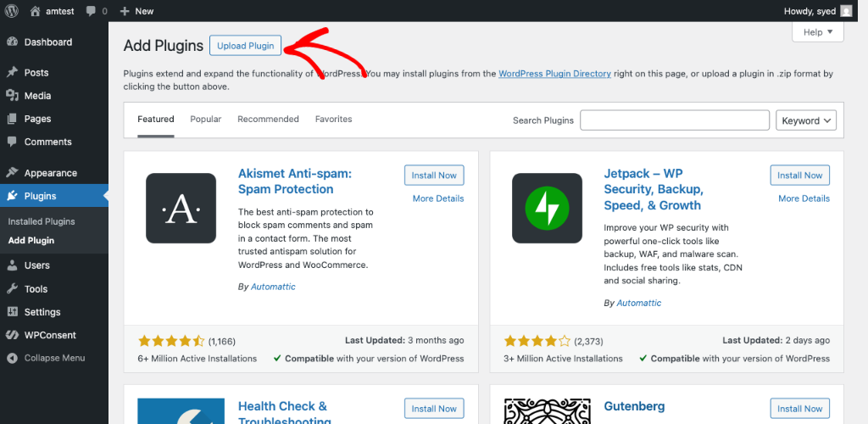This screenshot has height=424, width=868.
Task: Click the Settings icon in sidebar
Action: coord(12,312)
